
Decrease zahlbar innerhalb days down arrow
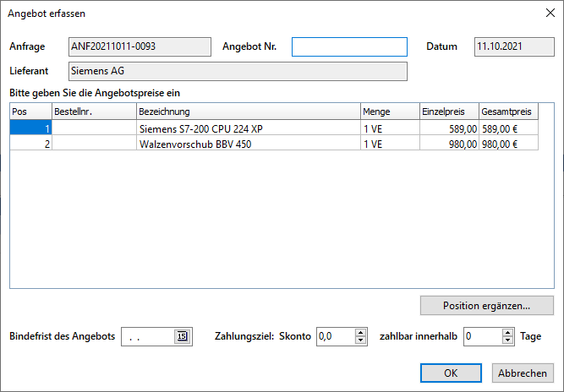click(507, 340)
